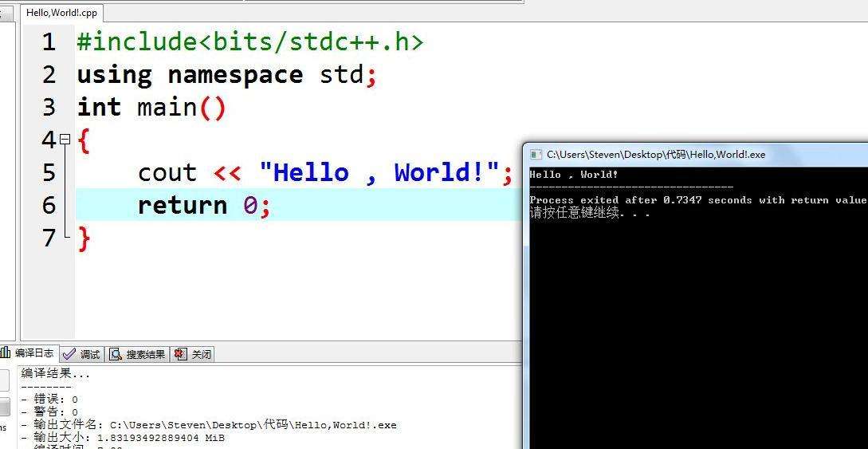Click the '警告: 0' log line
The width and height of the screenshot is (868, 449).
click(x=50, y=412)
